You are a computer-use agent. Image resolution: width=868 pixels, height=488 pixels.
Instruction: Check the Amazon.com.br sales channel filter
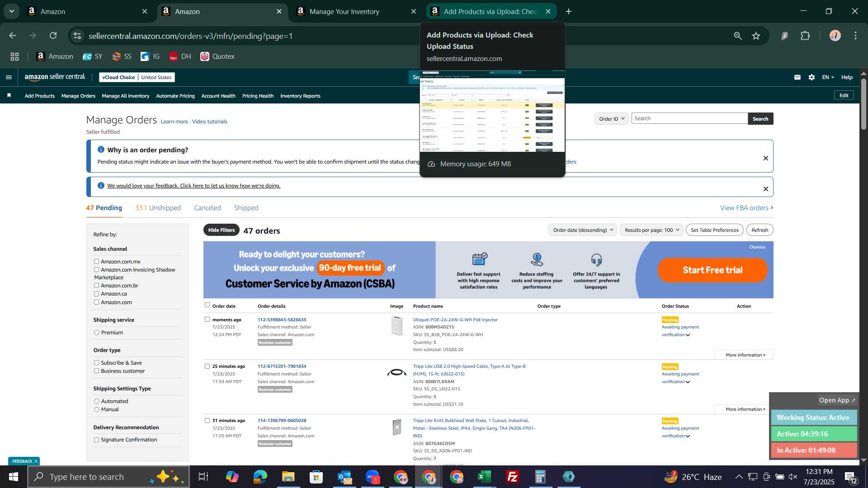pyautogui.click(x=96, y=286)
